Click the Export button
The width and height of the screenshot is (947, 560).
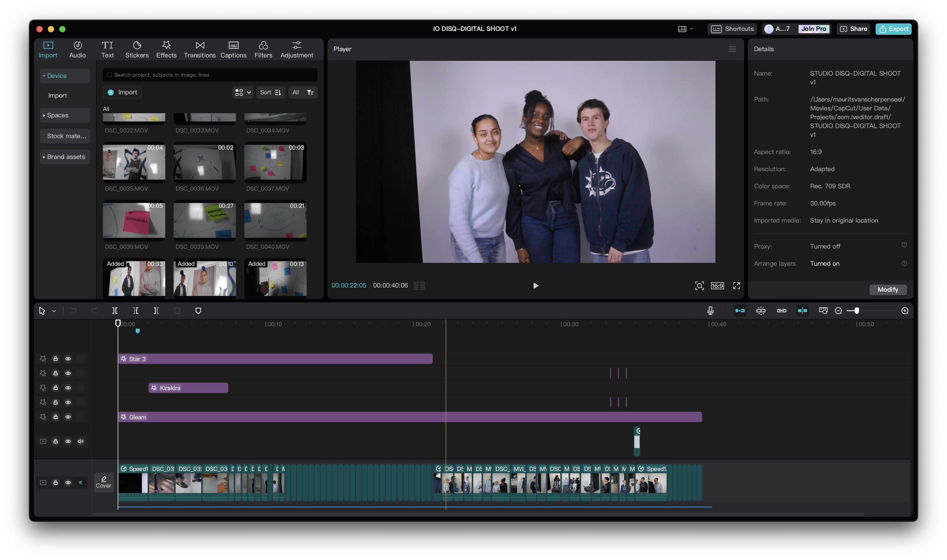coord(893,29)
